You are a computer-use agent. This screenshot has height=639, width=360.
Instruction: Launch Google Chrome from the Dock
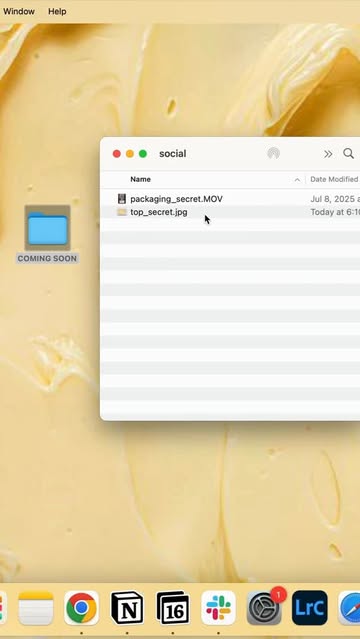(81, 608)
